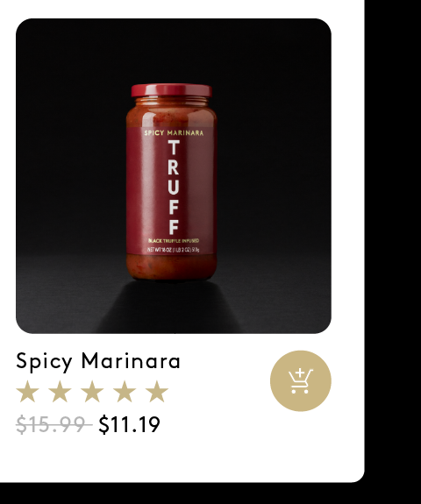Click the $11.19 sale price
The height and width of the screenshot is (504, 421).
coord(129,424)
